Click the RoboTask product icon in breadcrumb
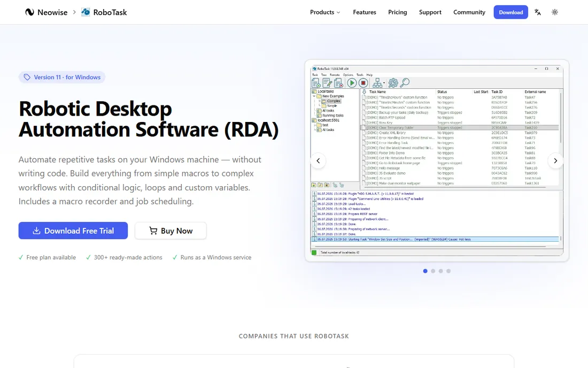Viewport: 588px width, 368px height. (86, 12)
